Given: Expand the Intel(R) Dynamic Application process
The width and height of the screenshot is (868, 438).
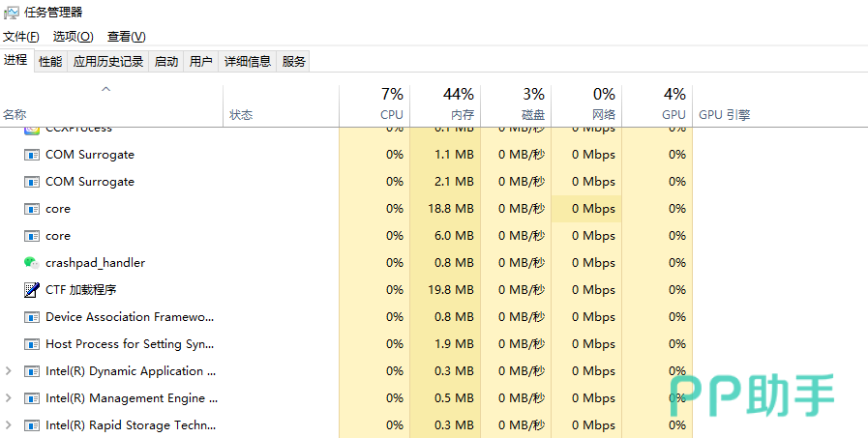Looking at the screenshot, I should pyautogui.click(x=9, y=371).
